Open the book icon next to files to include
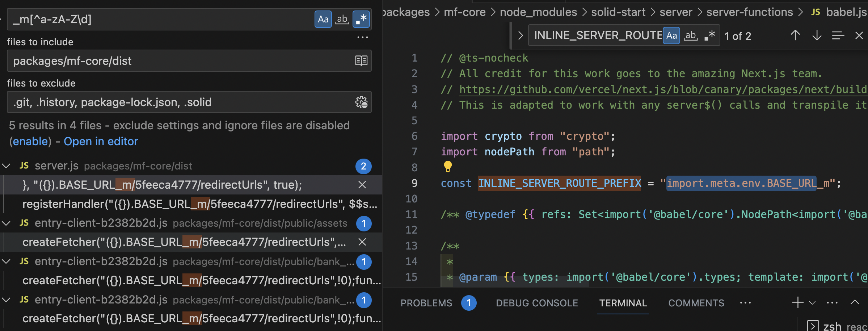The height and width of the screenshot is (331, 868). 361,61
